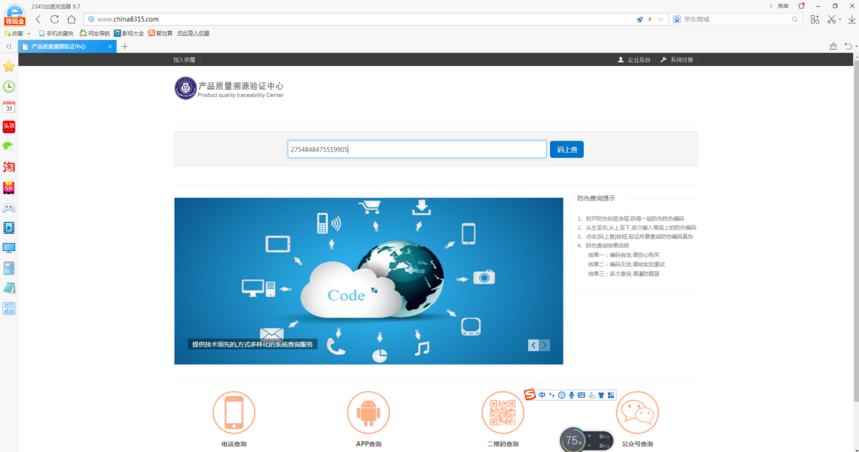The height and width of the screenshot is (452, 859).
Task: Click the Sogou microphone voice input icon
Action: (571, 395)
